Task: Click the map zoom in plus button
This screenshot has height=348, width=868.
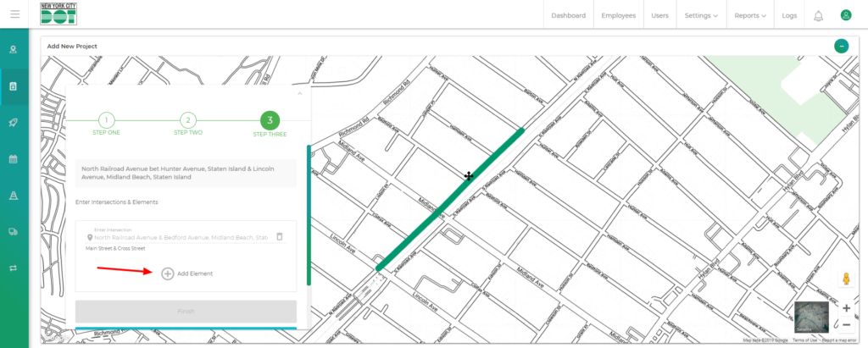Action: (846, 308)
